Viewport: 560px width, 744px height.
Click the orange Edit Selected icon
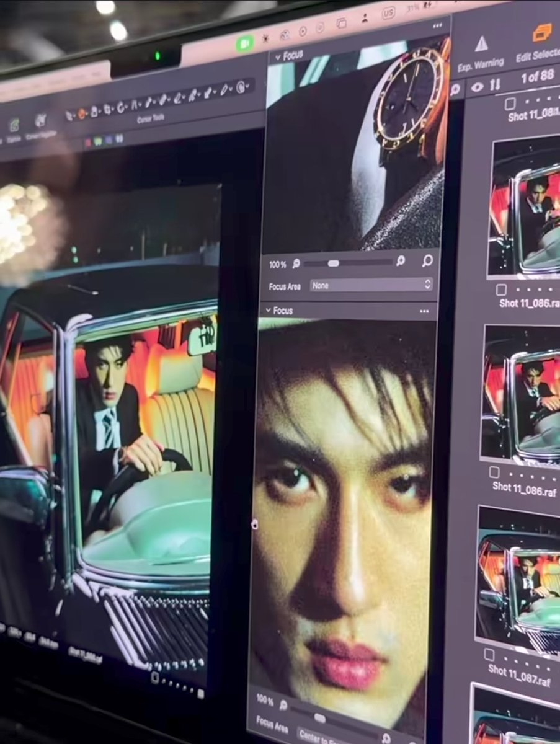(541, 32)
